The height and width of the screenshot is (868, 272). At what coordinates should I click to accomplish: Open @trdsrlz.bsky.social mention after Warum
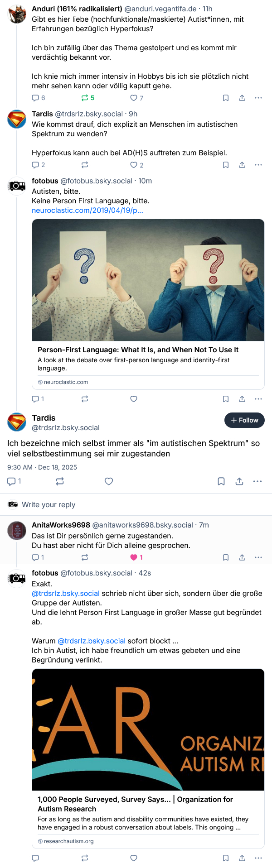click(92, 641)
